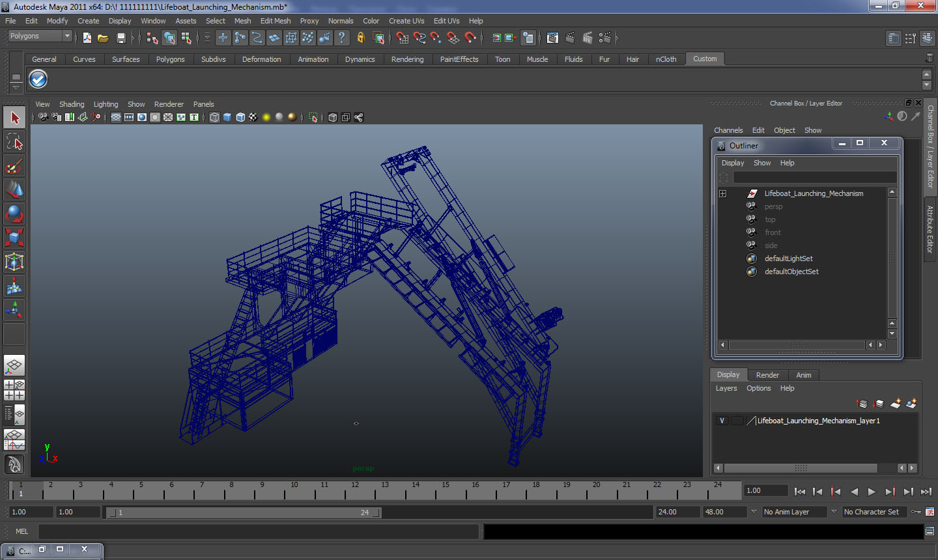The height and width of the screenshot is (560, 938).
Task: Open the Layers menu in Layer Editor
Action: [x=726, y=388]
